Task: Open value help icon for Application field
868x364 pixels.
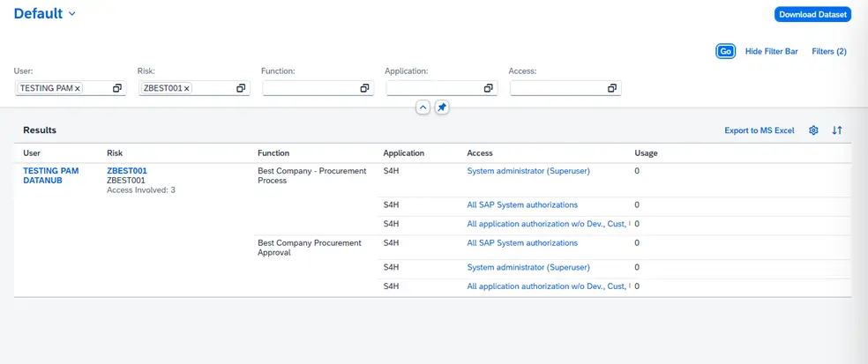Action: click(x=488, y=88)
